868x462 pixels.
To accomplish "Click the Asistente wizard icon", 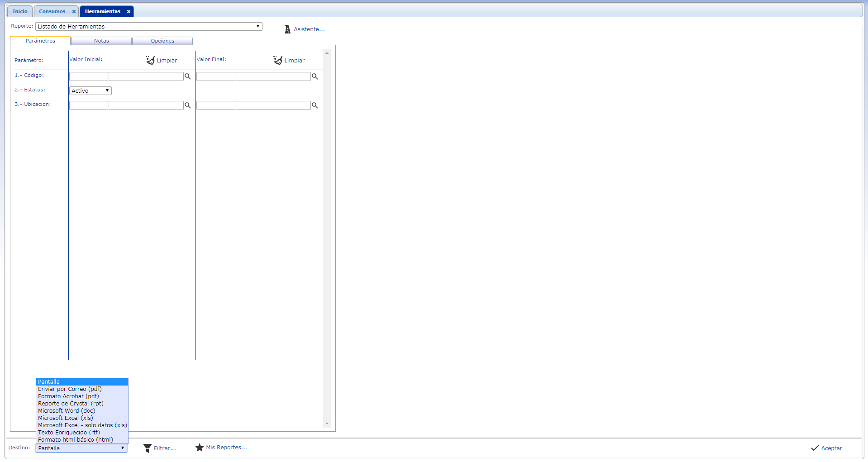I will click(287, 29).
